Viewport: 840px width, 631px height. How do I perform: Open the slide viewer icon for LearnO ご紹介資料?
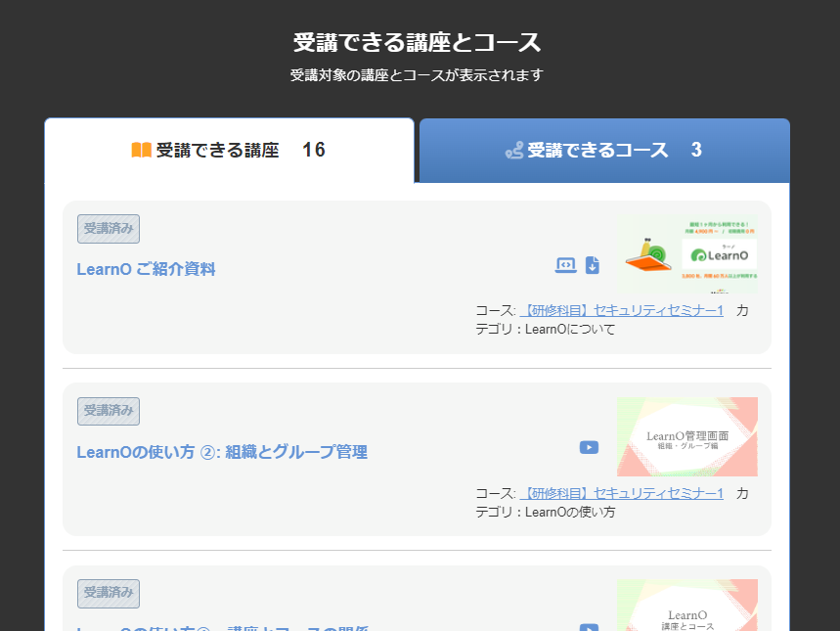pos(566,265)
